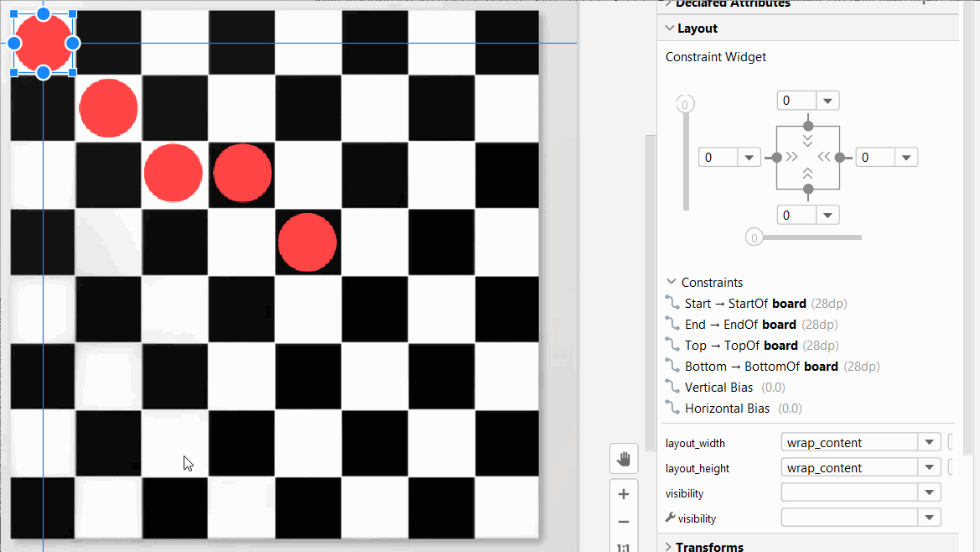Click the bottom constraint handle of the selected piece
The width and height of the screenshot is (980, 552).
click(43, 73)
